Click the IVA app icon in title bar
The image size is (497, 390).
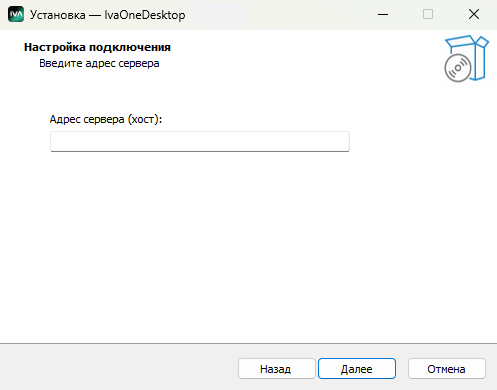click(x=16, y=14)
